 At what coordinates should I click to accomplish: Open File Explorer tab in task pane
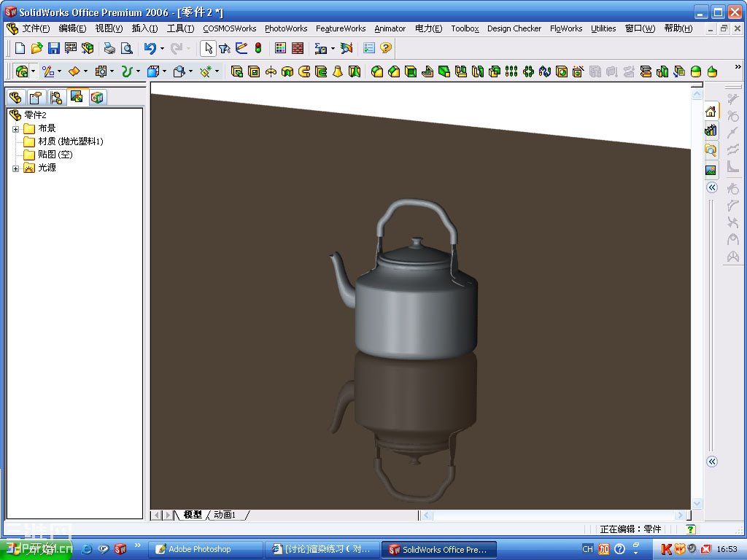[711, 150]
